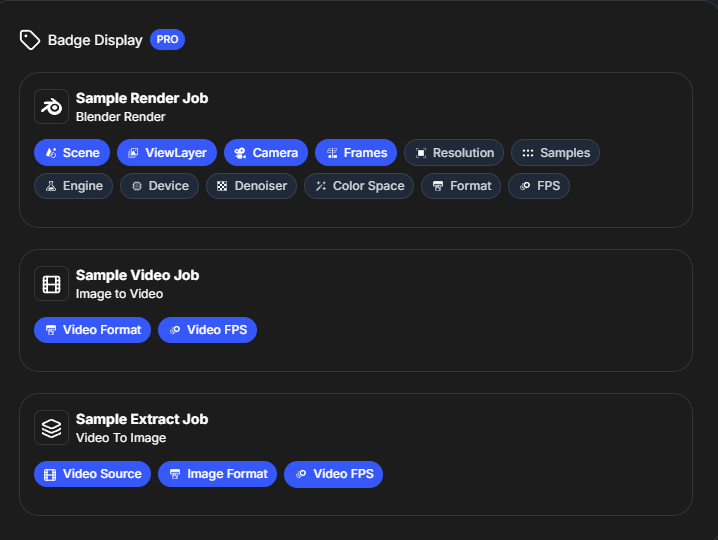Enable the Engine badge
The width and height of the screenshot is (718, 540).
coord(73,186)
